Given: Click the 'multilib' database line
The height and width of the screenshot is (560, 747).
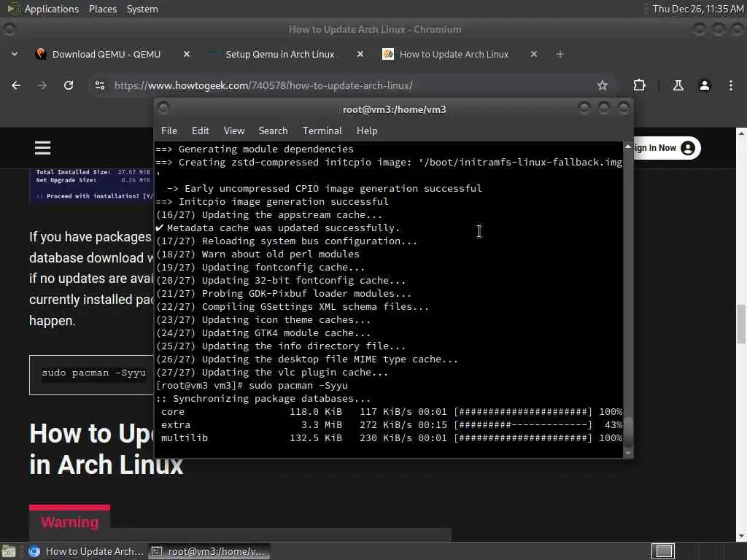Looking at the screenshot, I should (391, 438).
